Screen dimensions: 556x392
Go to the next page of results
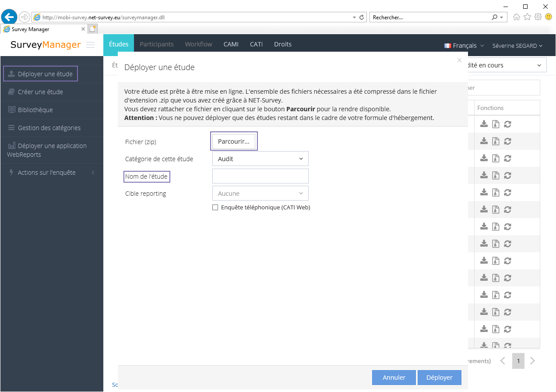click(532, 361)
